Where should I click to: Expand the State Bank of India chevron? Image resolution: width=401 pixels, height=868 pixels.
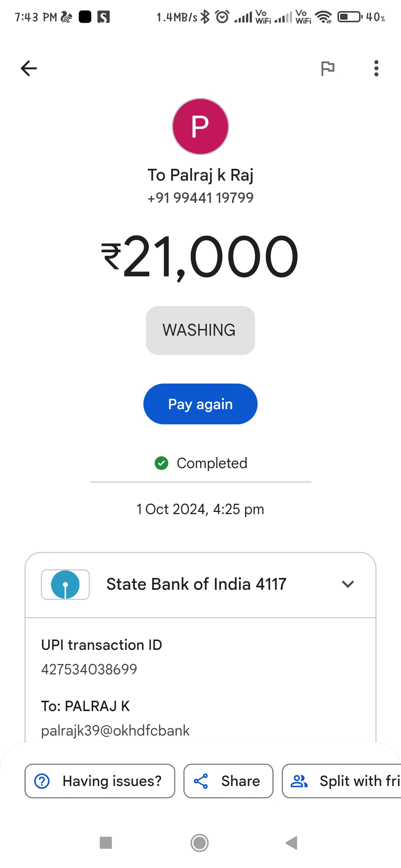tap(348, 584)
